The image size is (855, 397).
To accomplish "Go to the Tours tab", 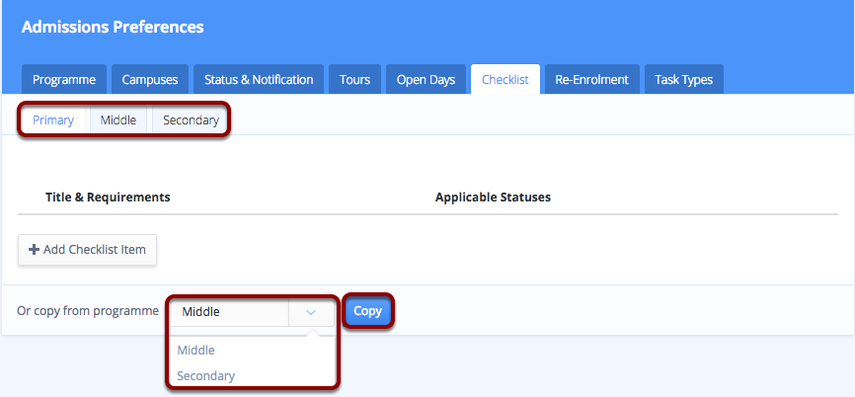I will pos(355,80).
